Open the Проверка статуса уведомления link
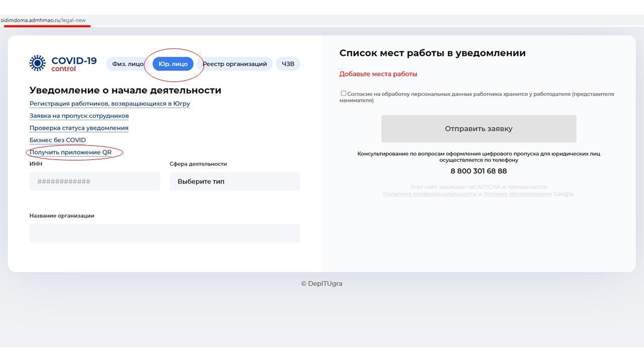Screen dimensions: 644x362 (79, 128)
